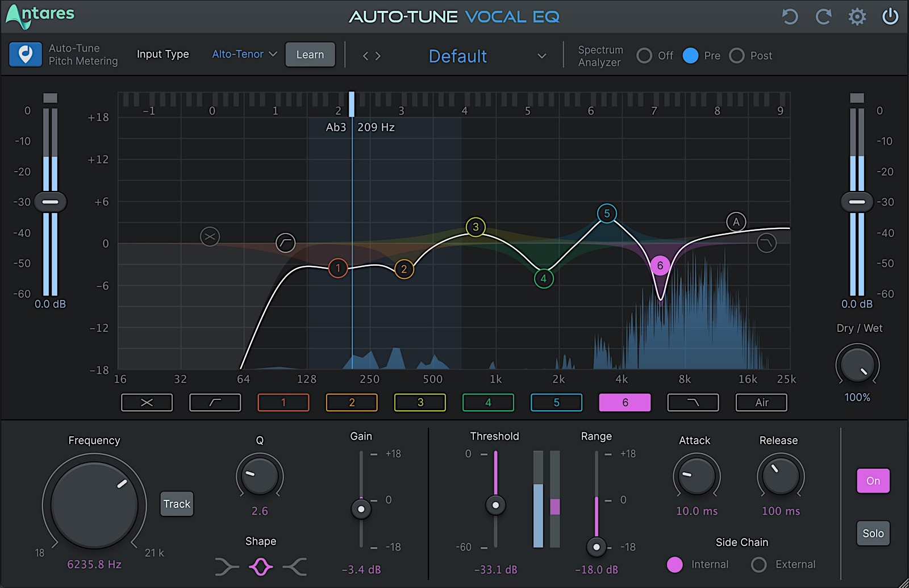Click the output gain slider handle
The width and height of the screenshot is (909, 588).
coord(857,202)
